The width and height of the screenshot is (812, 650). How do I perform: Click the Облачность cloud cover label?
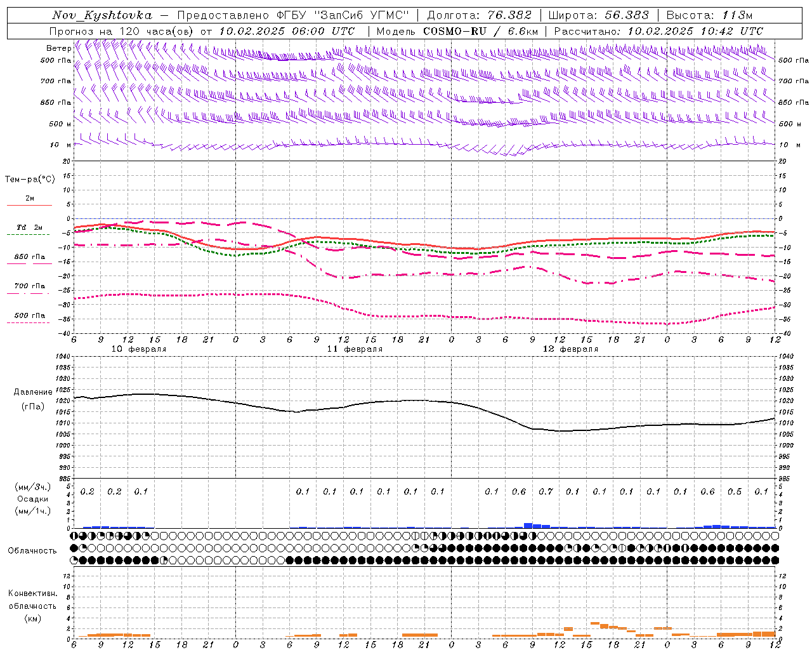point(32,550)
